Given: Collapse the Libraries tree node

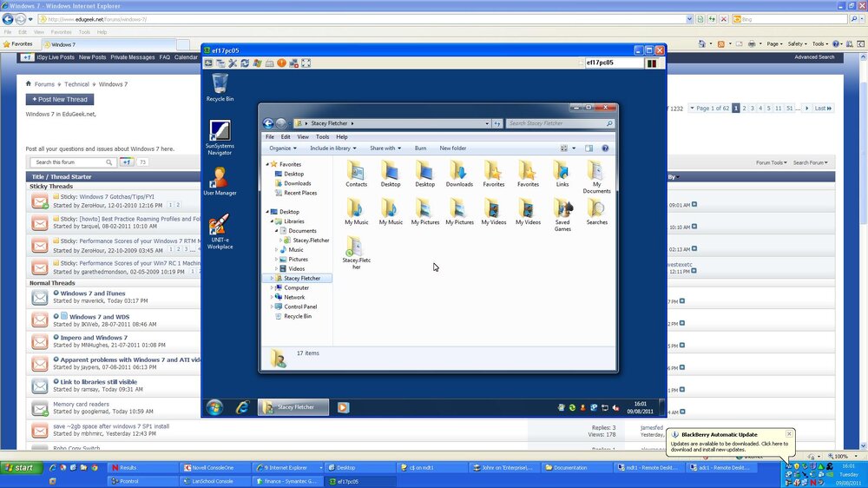Looking at the screenshot, I should tap(272, 221).
